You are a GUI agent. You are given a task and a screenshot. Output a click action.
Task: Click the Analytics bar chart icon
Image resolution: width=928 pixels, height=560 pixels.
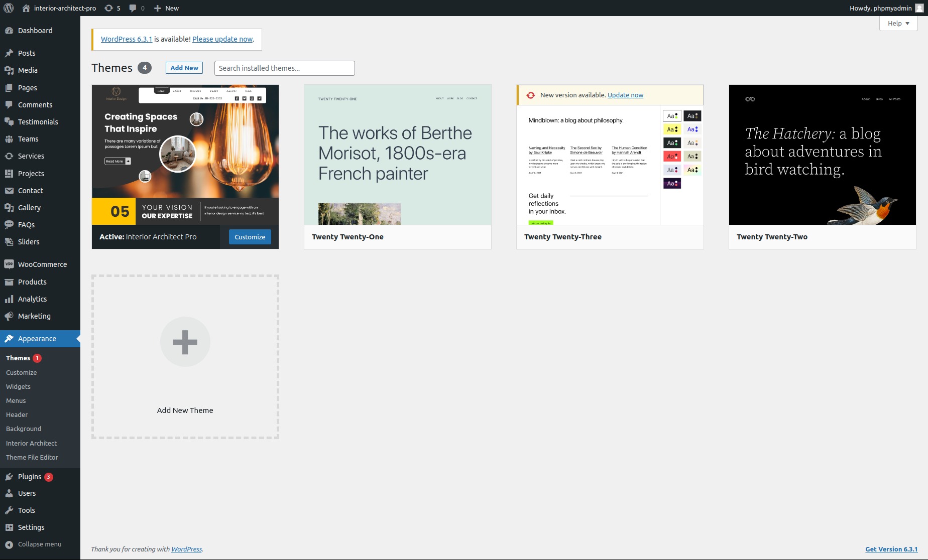click(x=9, y=299)
